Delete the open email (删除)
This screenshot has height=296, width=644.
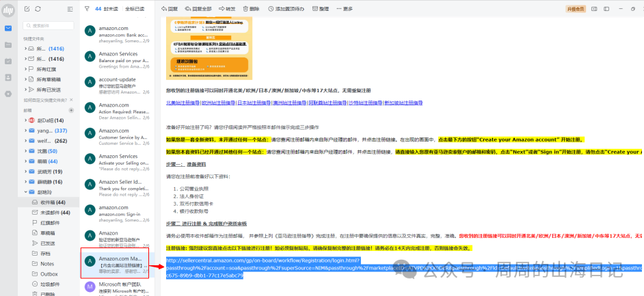pyautogui.click(x=251, y=9)
